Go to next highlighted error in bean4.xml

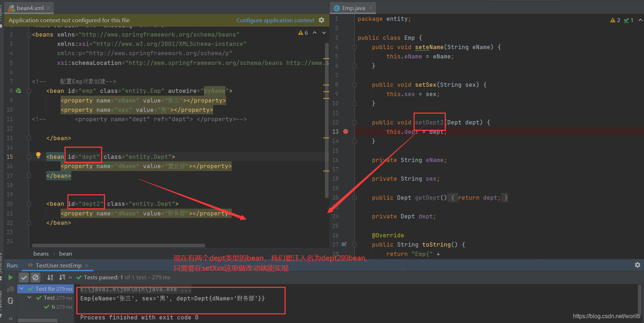click(x=324, y=33)
